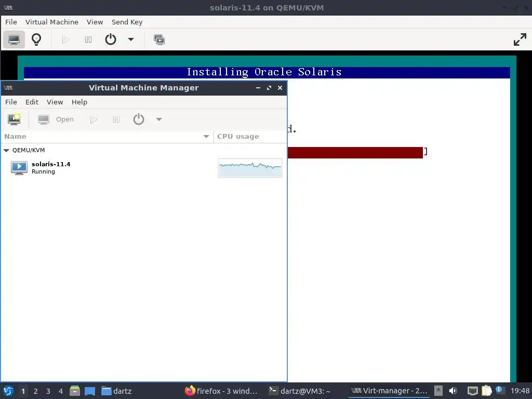The width and height of the screenshot is (532, 399).
Task: Click the CPU usage column header
Action: (250, 137)
